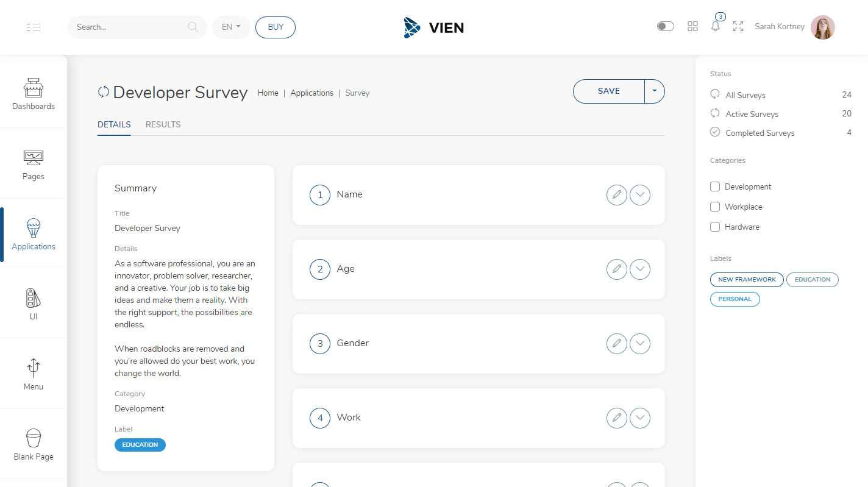The height and width of the screenshot is (487, 868).
Task: Switch to the Results tab
Action: pyautogui.click(x=163, y=124)
